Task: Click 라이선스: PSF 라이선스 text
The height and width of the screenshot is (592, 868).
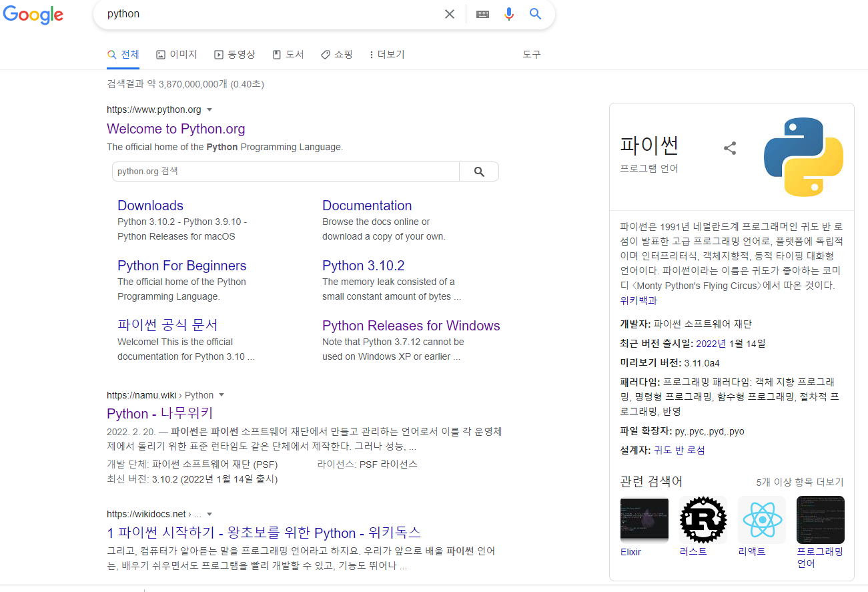Action: pyautogui.click(x=368, y=464)
